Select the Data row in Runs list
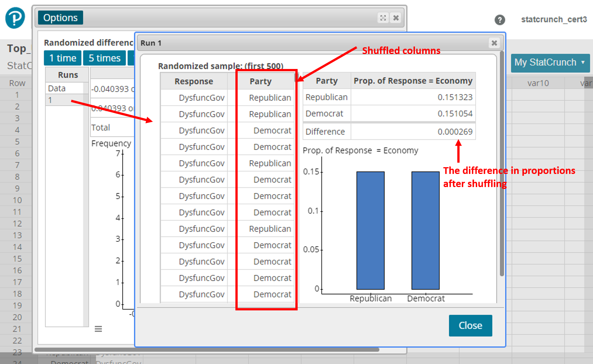The width and height of the screenshot is (593, 364). coord(64,88)
